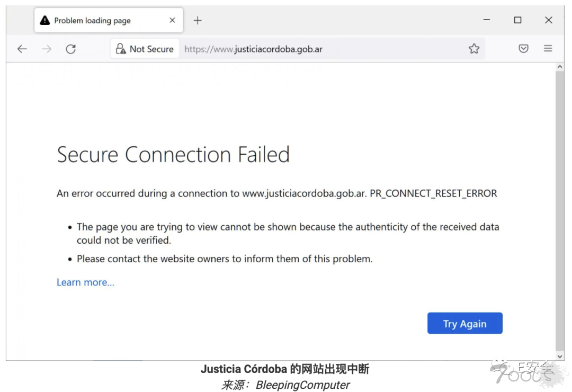This screenshot has width=572, height=392.
Task: Click the tab's warning triangle icon
Action: click(x=45, y=21)
